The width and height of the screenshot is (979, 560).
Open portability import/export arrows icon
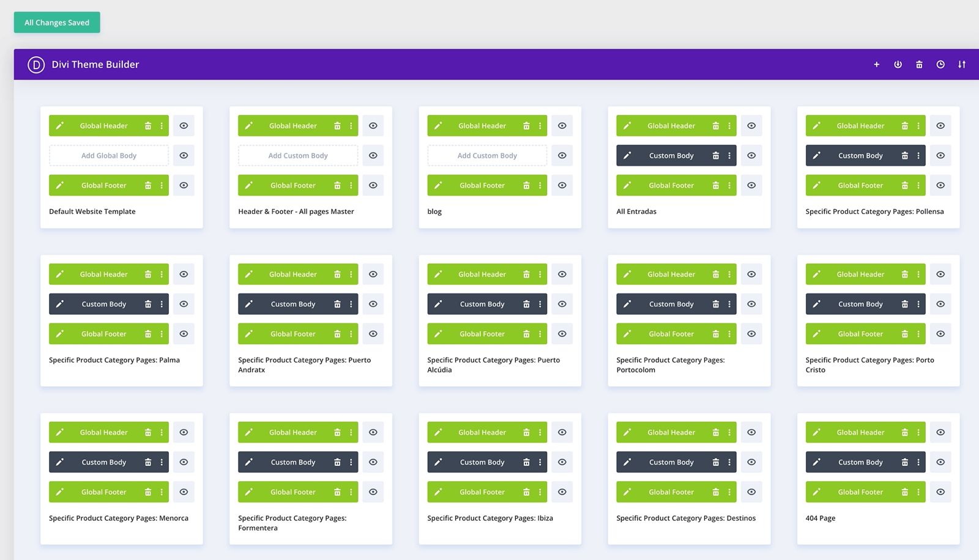(x=962, y=64)
